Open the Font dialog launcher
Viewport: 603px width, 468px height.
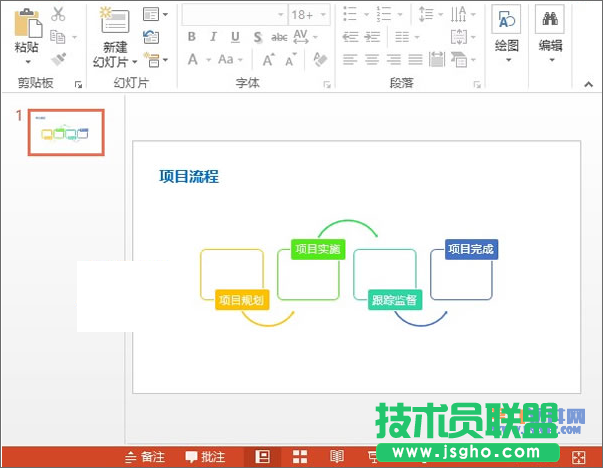point(327,85)
